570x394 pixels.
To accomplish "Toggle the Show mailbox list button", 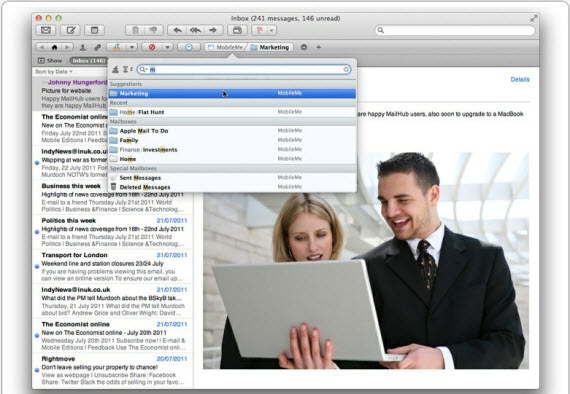I will tap(50, 61).
